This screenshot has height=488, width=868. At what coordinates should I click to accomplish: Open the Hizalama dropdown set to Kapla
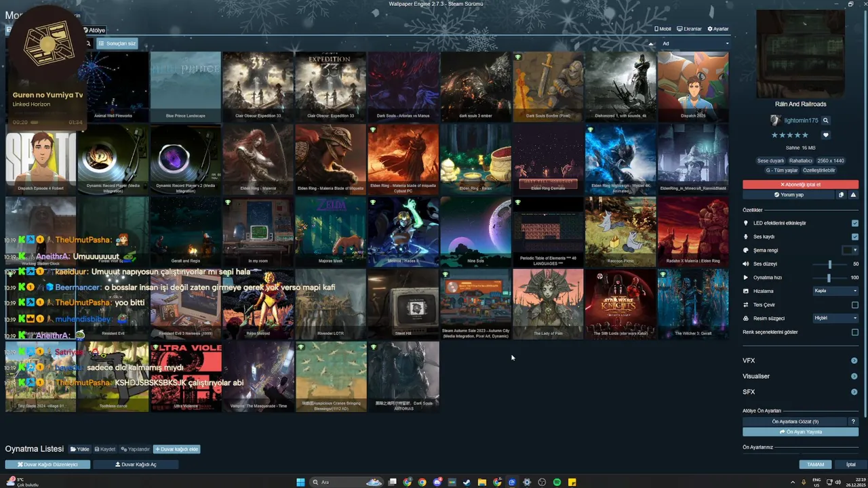point(835,291)
